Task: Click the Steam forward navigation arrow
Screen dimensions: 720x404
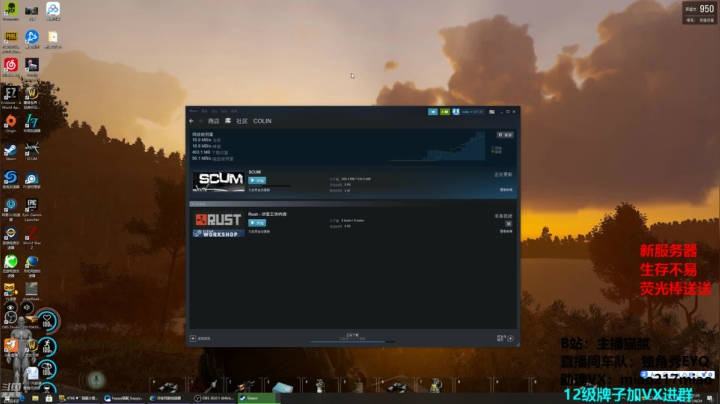Action: pyautogui.click(x=201, y=121)
